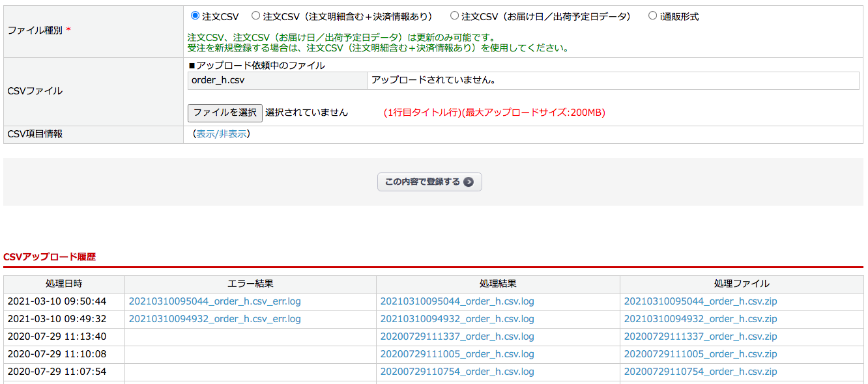Download 20200729111005_order_h.csv.zip file
The height and width of the screenshot is (384, 868).
point(701,354)
